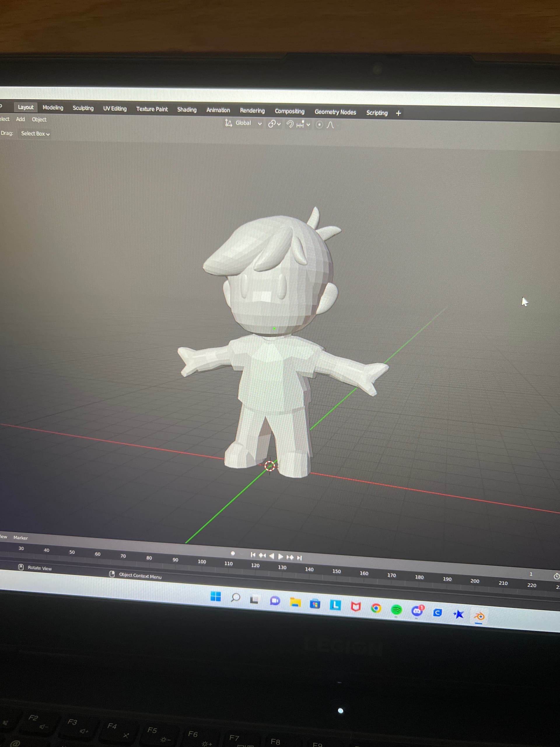Open Spotify from the taskbar

(396, 610)
